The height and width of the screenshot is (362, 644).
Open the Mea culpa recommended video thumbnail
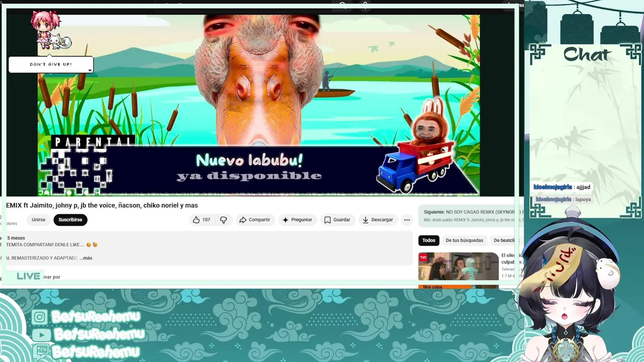pyautogui.click(x=458, y=270)
